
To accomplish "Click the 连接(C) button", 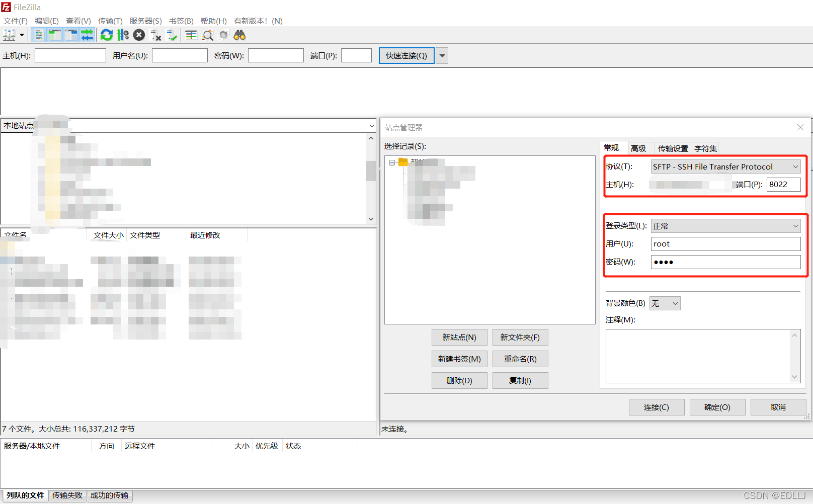I will 657,407.
